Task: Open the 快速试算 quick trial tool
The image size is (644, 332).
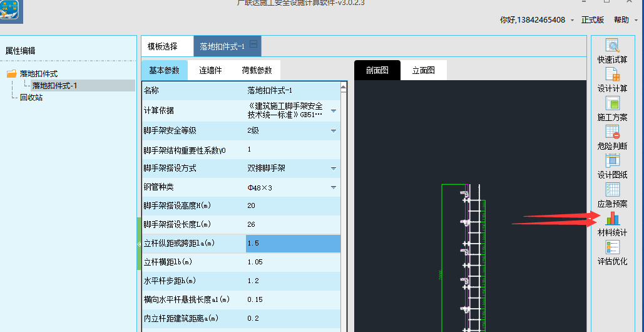Action: [x=612, y=51]
